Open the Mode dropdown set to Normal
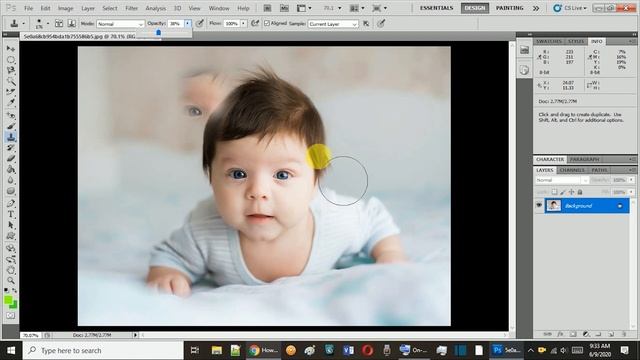Image resolution: width=640 pixels, height=360 pixels. 120,24
